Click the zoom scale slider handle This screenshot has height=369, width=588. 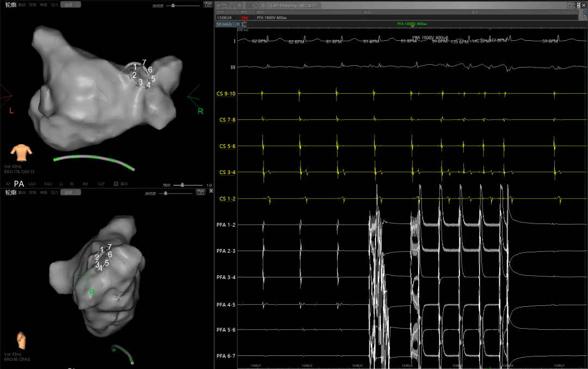tap(182, 185)
